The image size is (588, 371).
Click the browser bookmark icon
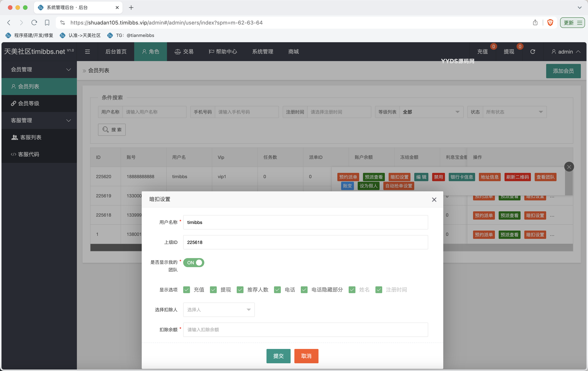(x=47, y=22)
